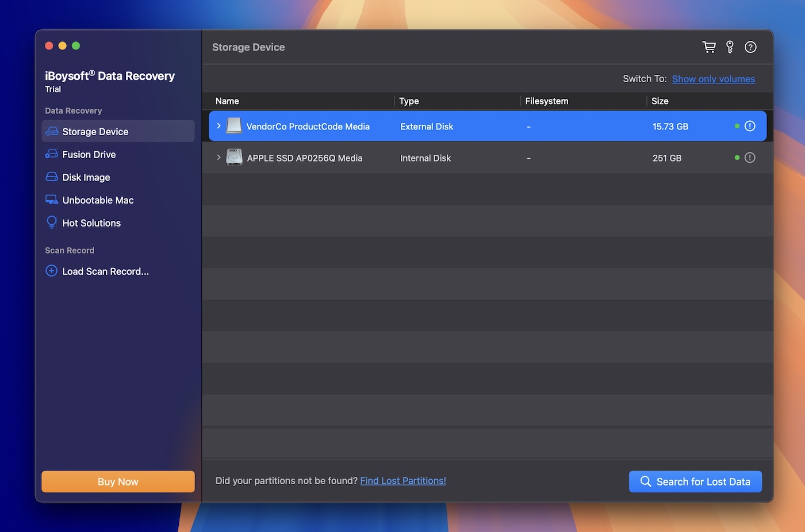The height and width of the screenshot is (532, 805).
Task: Open the Find Lost Partitions link
Action: coord(402,481)
